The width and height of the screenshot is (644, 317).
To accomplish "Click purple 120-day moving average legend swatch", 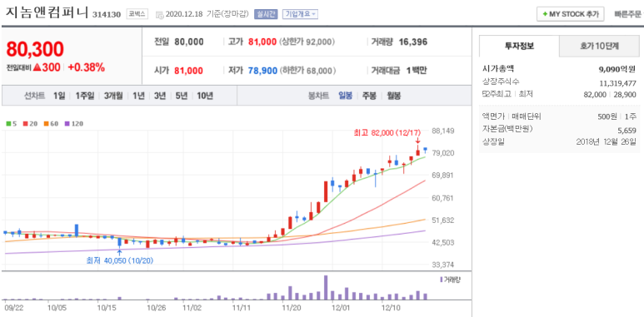I will (x=67, y=123).
